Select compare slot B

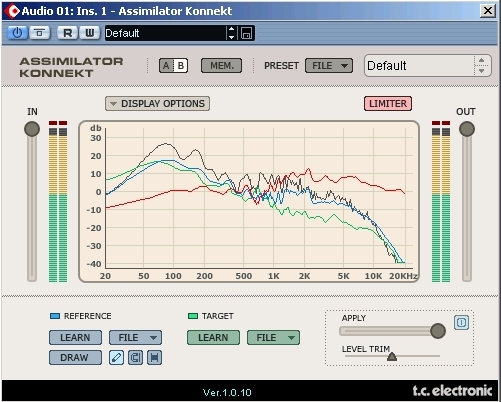click(x=181, y=65)
